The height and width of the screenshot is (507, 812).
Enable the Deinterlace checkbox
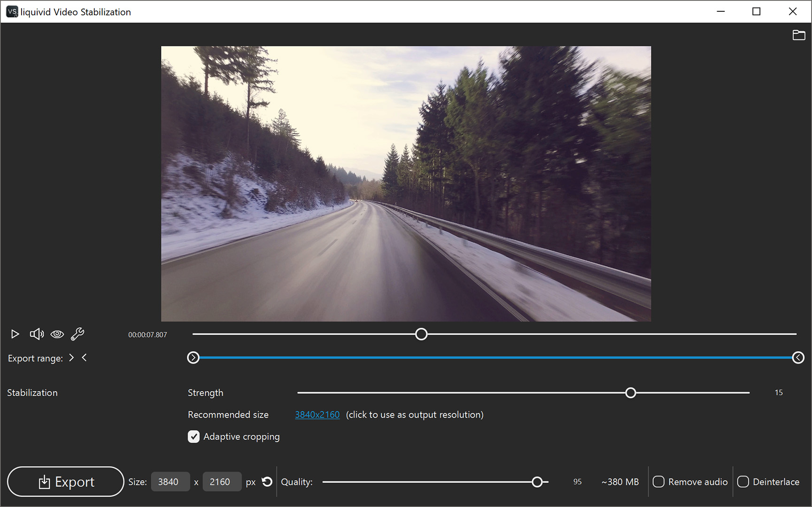pyautogui.click(x=743, y=482)
